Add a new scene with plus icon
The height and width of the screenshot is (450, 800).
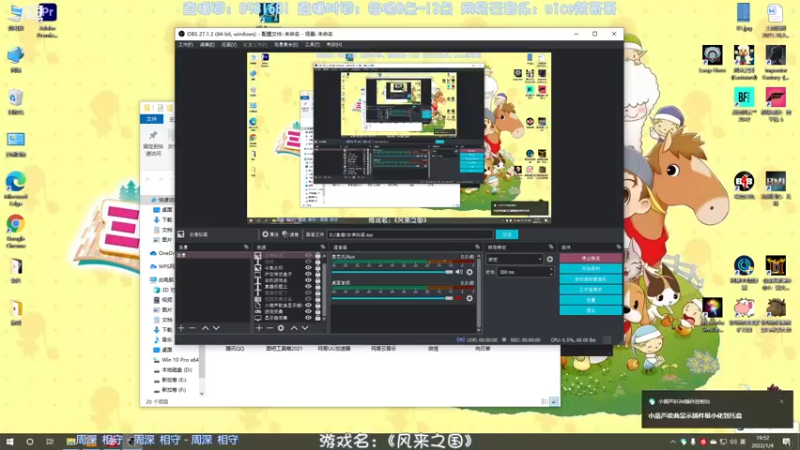coord(181,328)
